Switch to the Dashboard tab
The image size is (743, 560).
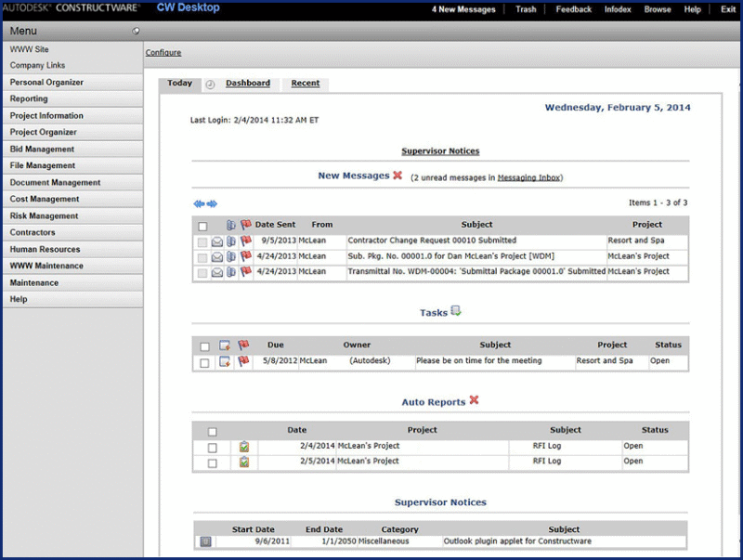pyautogui.click(x=248, y=84)
